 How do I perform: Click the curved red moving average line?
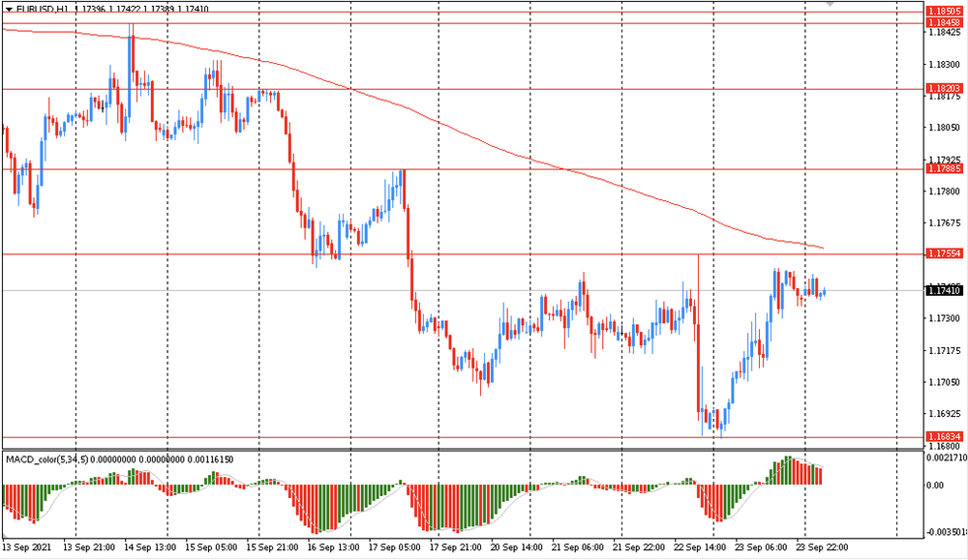pyautogui.click(x=412, y=108)
